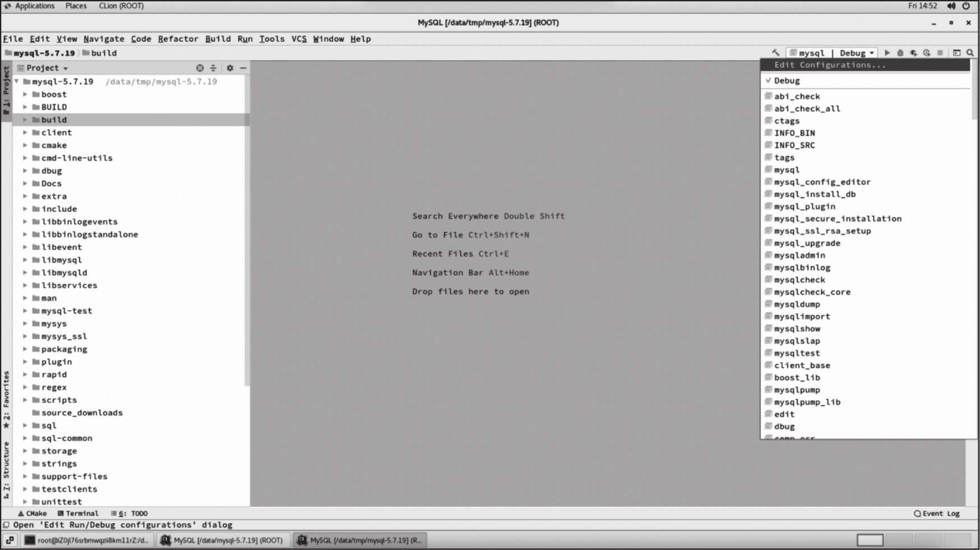The height and width of the screenshot is (550, 980).
Task: Click the Search Everywhere magnifier icon
Action: tap(970, 53)
